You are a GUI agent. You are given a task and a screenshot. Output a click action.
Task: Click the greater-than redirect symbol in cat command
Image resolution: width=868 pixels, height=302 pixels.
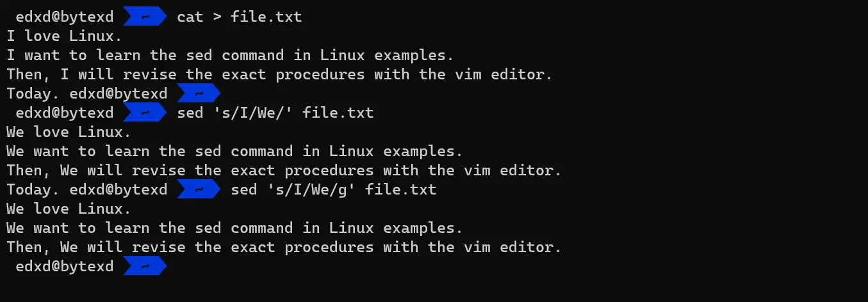(217, 17)
